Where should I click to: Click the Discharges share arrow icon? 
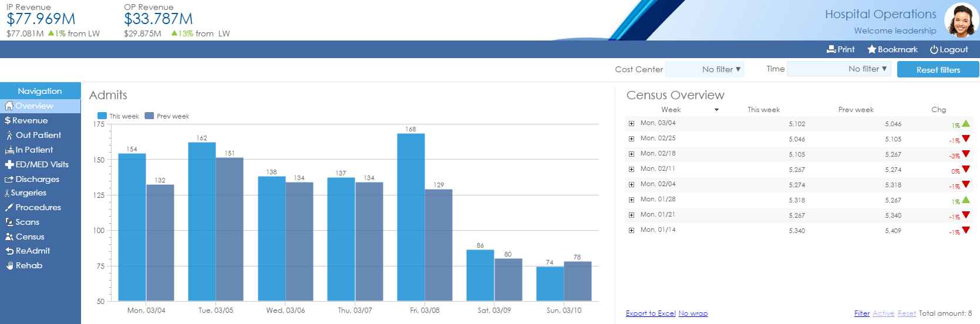point(9,180)
